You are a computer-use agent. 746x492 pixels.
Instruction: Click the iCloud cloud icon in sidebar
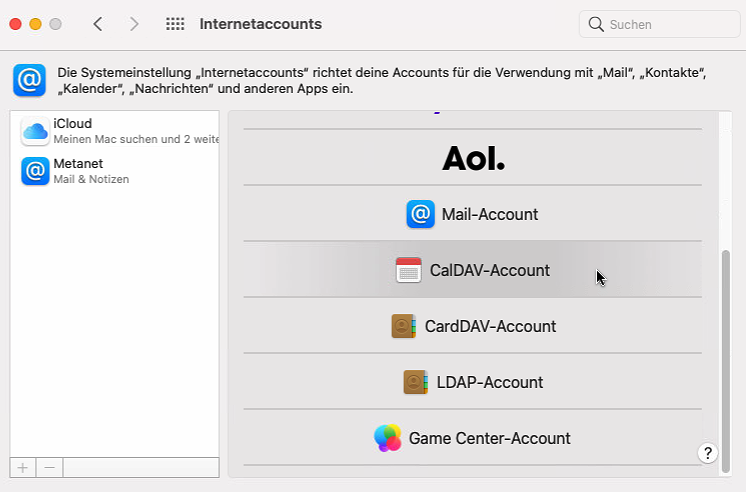pyautogui.click(x=35, y=131)
